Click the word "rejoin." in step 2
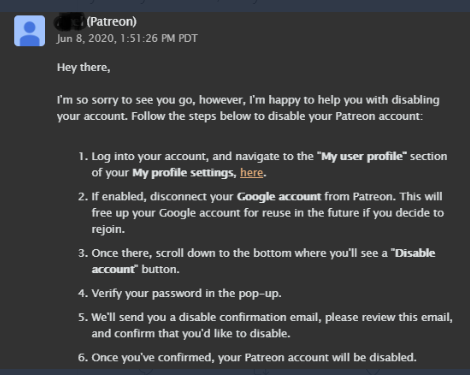 pos(108,229)
